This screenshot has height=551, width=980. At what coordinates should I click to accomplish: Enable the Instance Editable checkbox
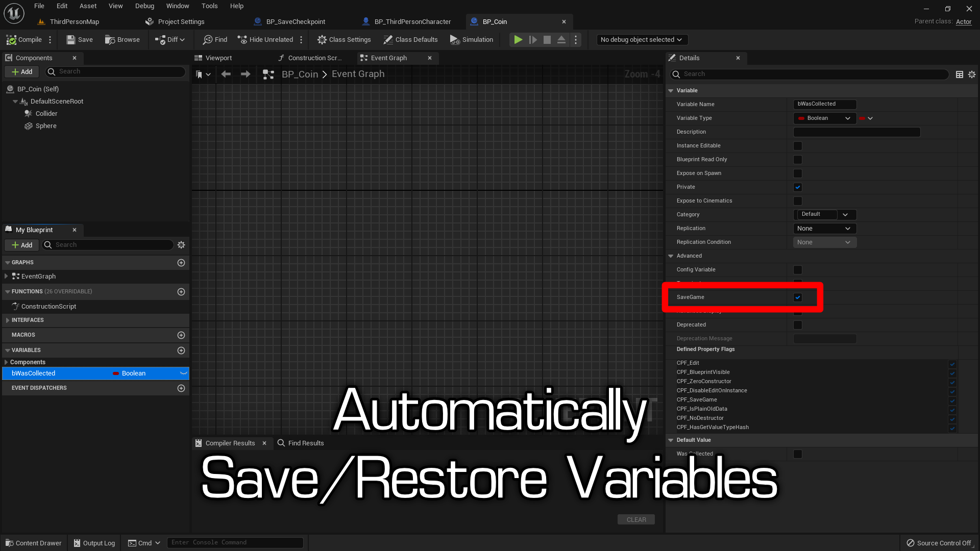tap(798, 146)
